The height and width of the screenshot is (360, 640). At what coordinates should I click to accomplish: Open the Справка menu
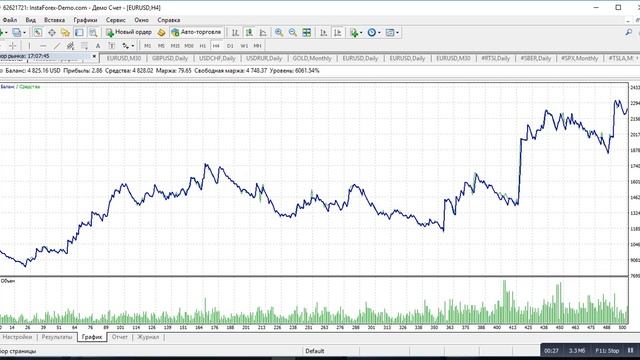pyautogui.click(x=169, y=20)
